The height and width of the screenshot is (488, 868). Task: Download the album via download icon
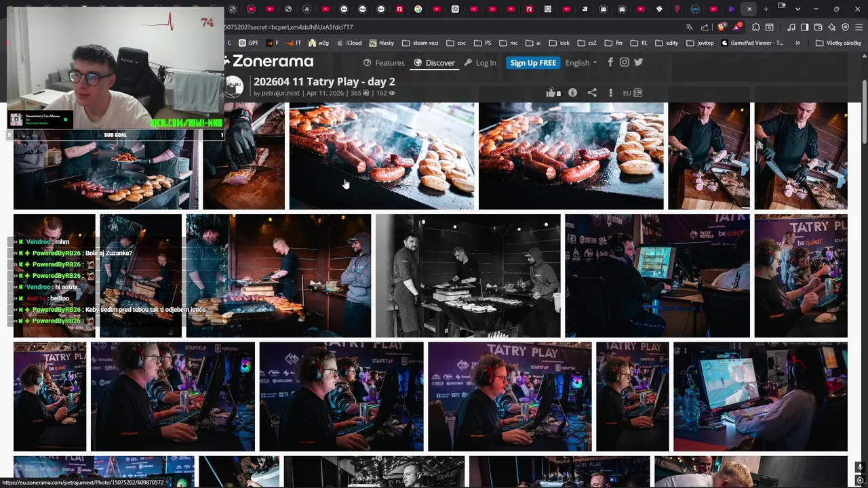point(572,93)
